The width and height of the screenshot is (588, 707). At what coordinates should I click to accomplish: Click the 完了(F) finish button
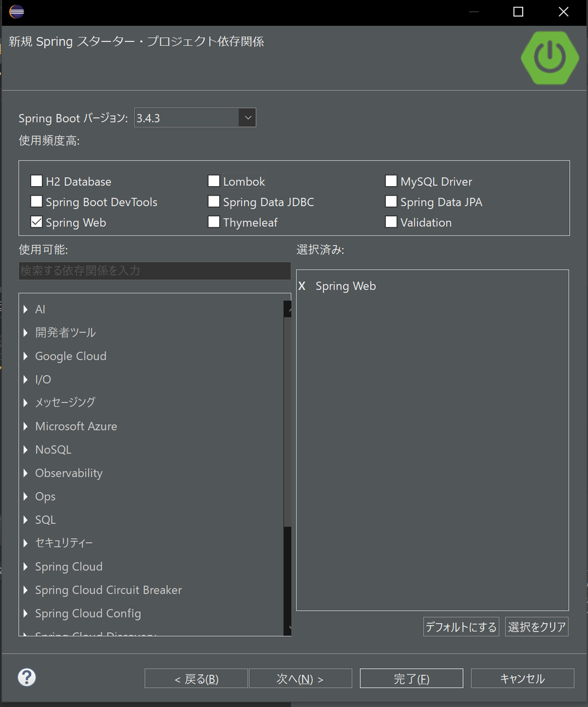(x=411, y=679)
